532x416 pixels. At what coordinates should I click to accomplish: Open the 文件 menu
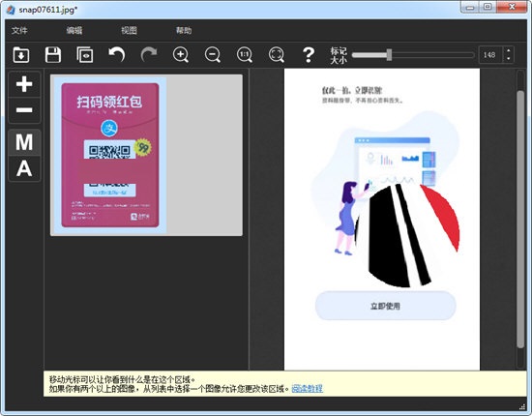pos(19,31)
